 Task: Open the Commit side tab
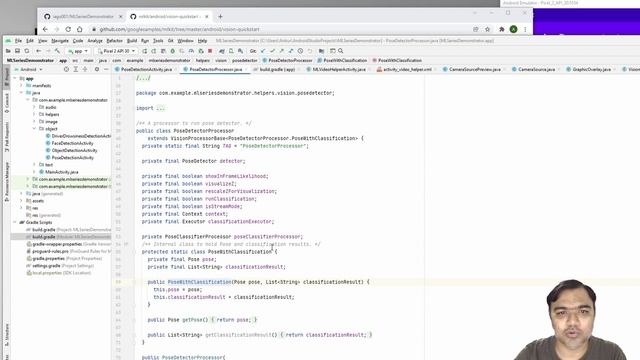click(x=7, y=103)
